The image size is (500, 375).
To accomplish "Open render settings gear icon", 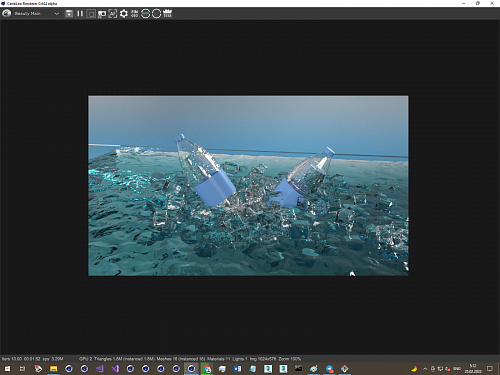I will tap(124, 14).
